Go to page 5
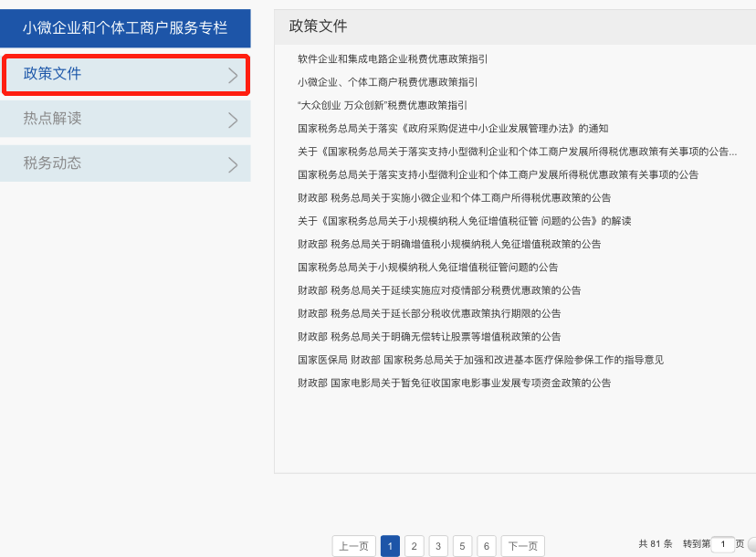This screenshot has width=756, height=557. click(462, 546)
